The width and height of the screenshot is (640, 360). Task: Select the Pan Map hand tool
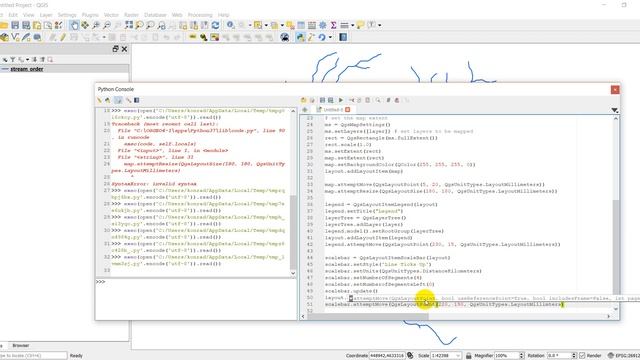point(74,25)
